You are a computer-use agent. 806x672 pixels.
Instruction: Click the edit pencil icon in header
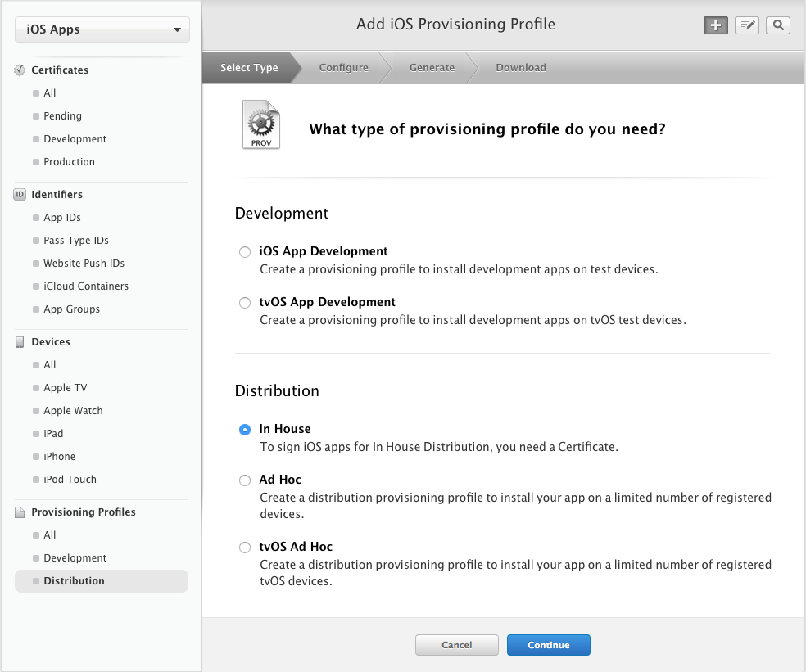(747, 25)
